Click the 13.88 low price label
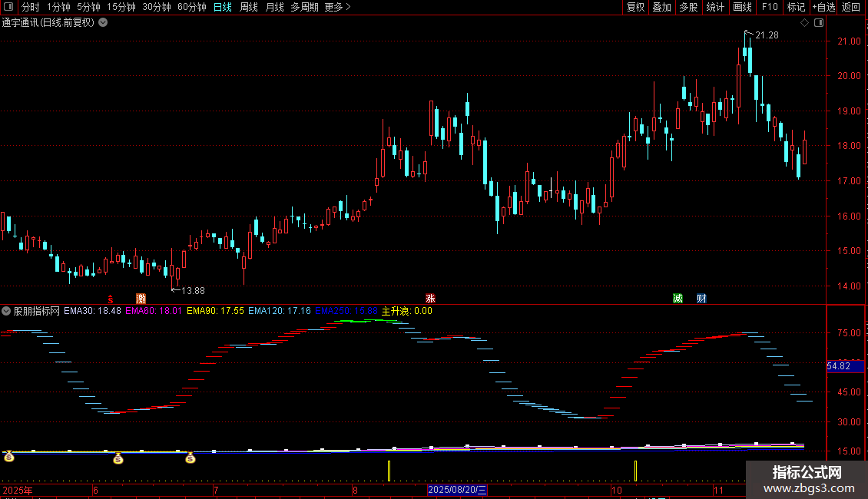The image size is (868, 499). coord(193,291)
